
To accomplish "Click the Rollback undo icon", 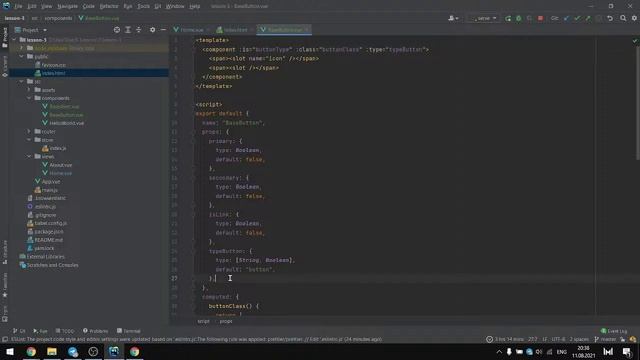I will point(610,18).
